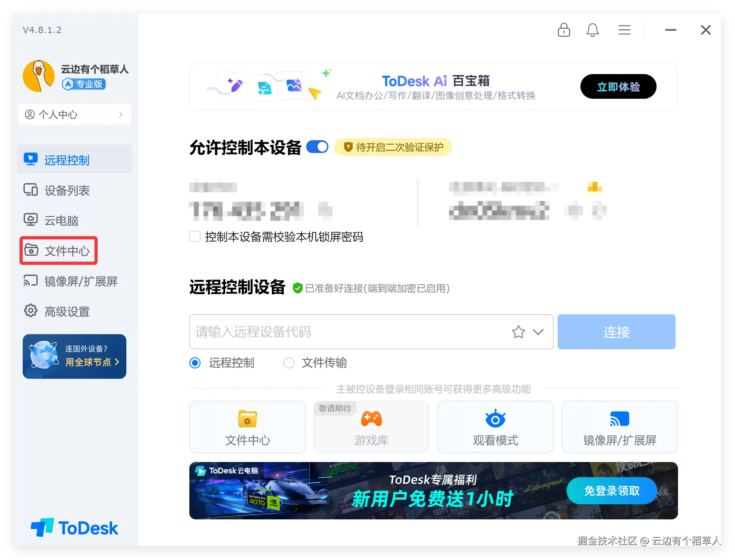Click the ToDesk云电脑 banner logo
The image size is (735, 560).
coord(226,471)
